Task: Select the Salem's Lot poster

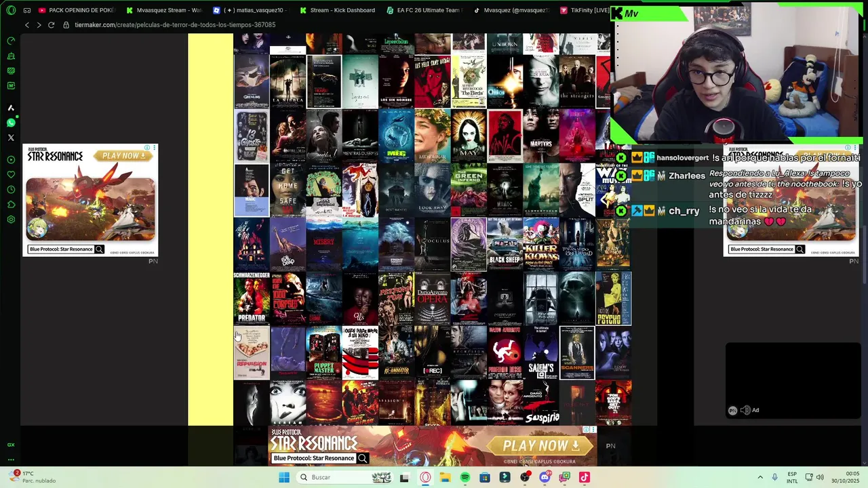Action: coord(541,353)
